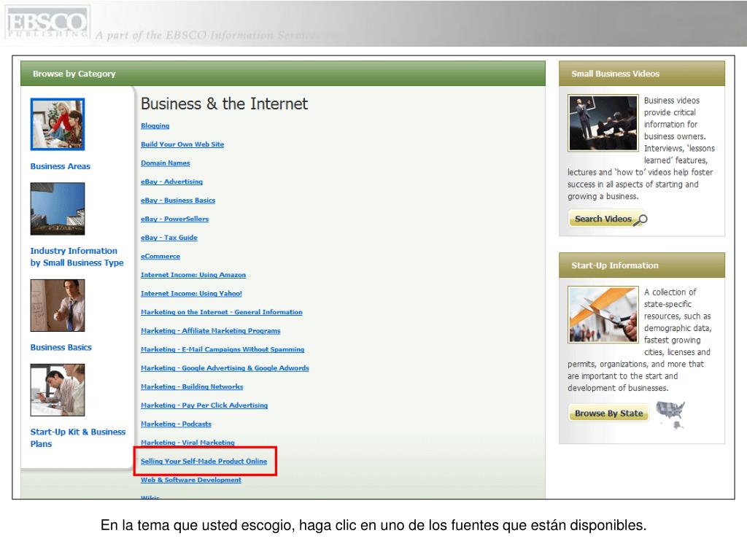The height and width of the screenshot is (560, 747).
Task: Click the Business & the Internet heading
Action: pos(224,104)
